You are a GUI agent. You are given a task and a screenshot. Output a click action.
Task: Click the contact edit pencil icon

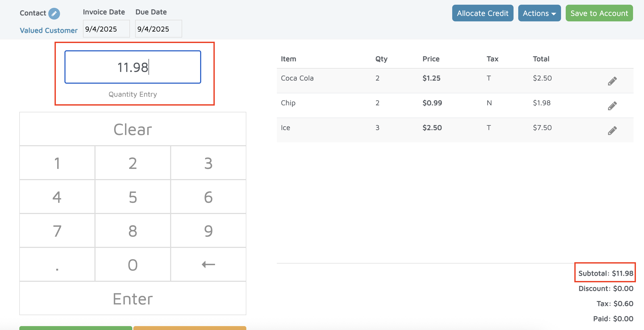54,14
